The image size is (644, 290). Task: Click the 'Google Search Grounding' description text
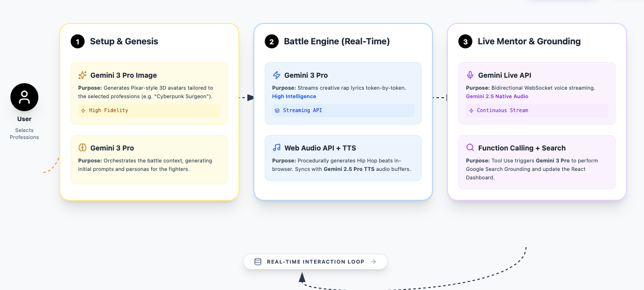click(x=532, y=169)
